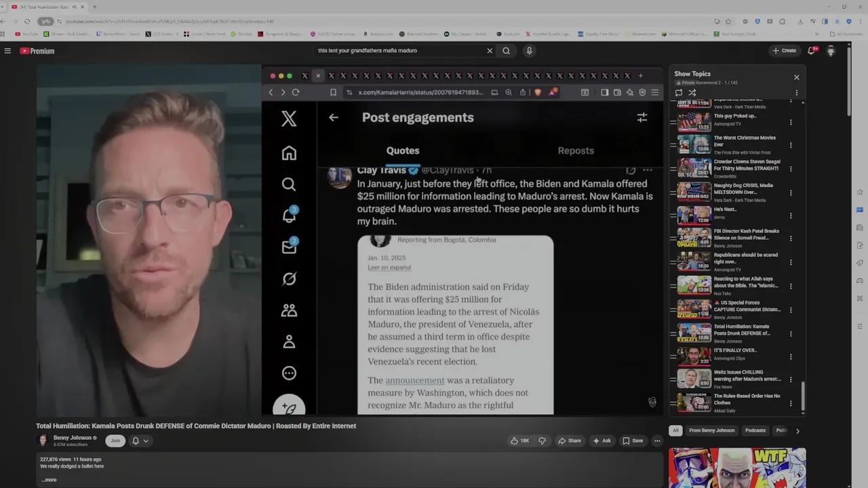
Task: Click the playlist panel scrollbar
Action: pyautogui.click(x=803, y=396)
